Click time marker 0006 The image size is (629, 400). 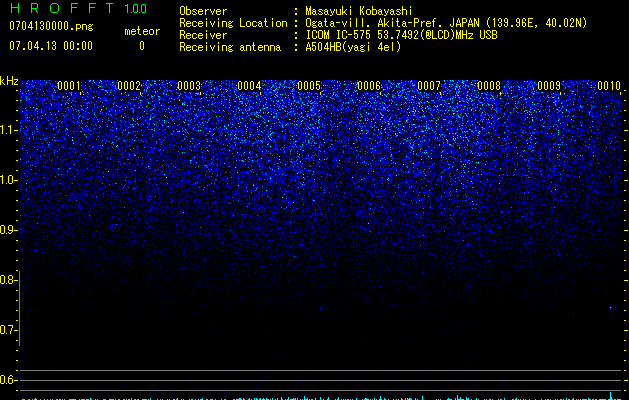pos(369,86)
